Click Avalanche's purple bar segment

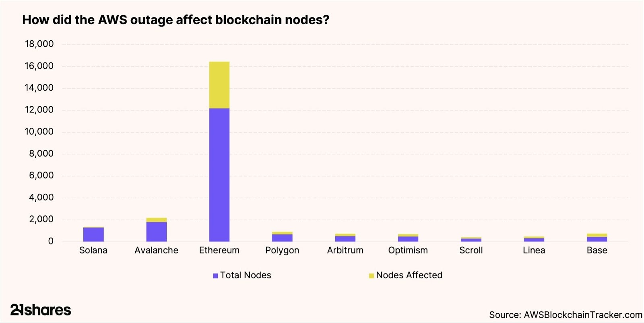coord(157,232)
